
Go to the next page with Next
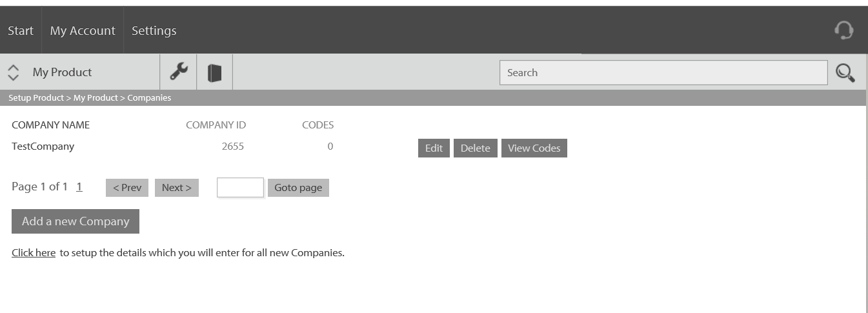point(177,188)
